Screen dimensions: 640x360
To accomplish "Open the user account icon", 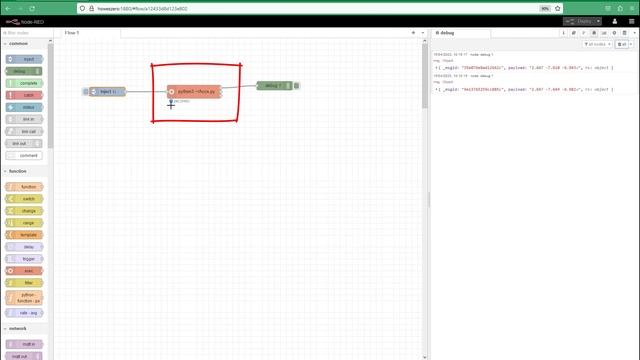I will pyautogui.click(x=615, y=21).
